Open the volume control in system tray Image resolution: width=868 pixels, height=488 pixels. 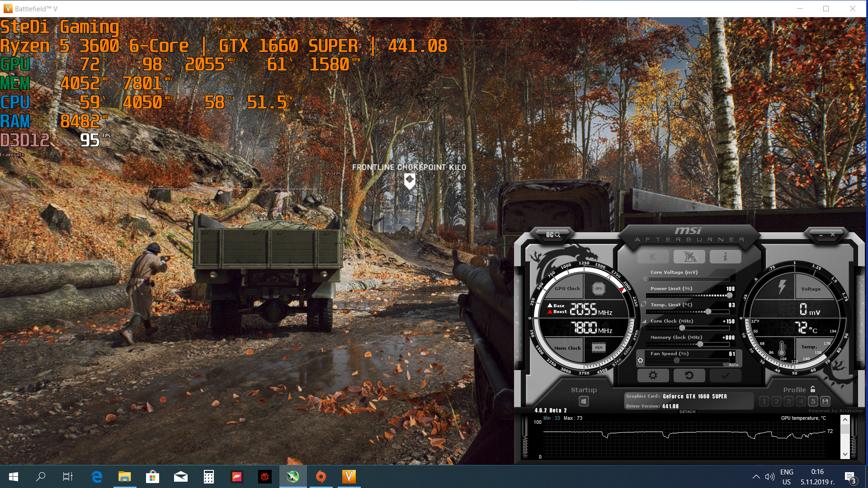click(x=769, y=477)
